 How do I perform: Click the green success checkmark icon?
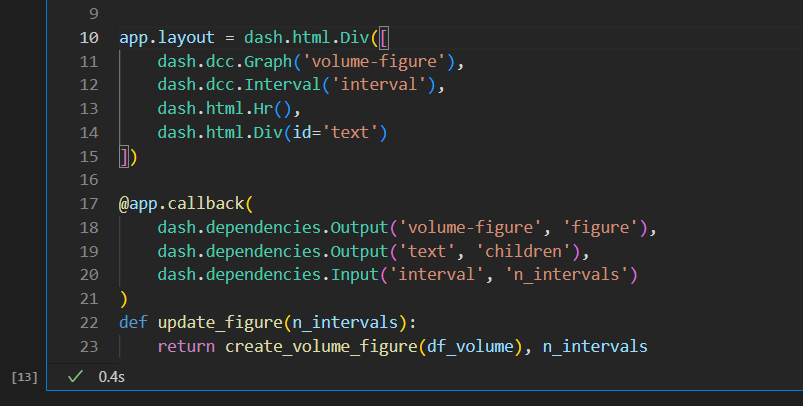click(x=75, y=377)
